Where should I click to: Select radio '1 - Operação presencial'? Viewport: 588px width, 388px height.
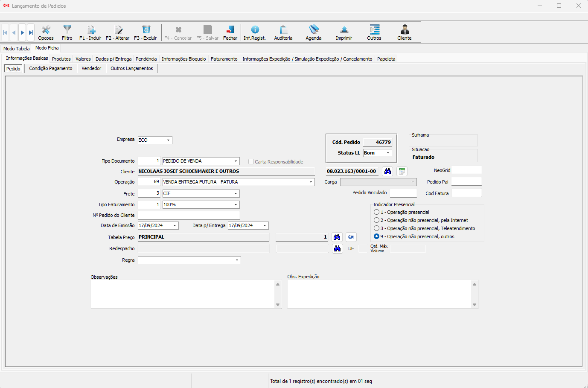coord(377,212)
